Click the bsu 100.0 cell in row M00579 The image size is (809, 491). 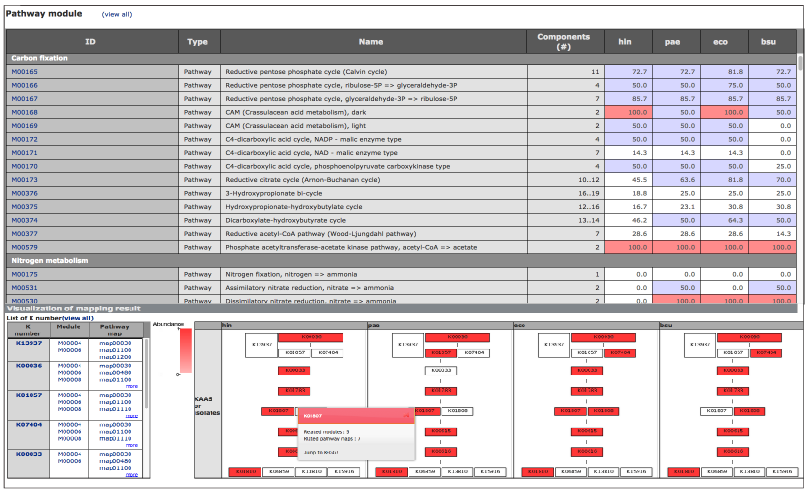pyautogui.click(x=772, y=247)
